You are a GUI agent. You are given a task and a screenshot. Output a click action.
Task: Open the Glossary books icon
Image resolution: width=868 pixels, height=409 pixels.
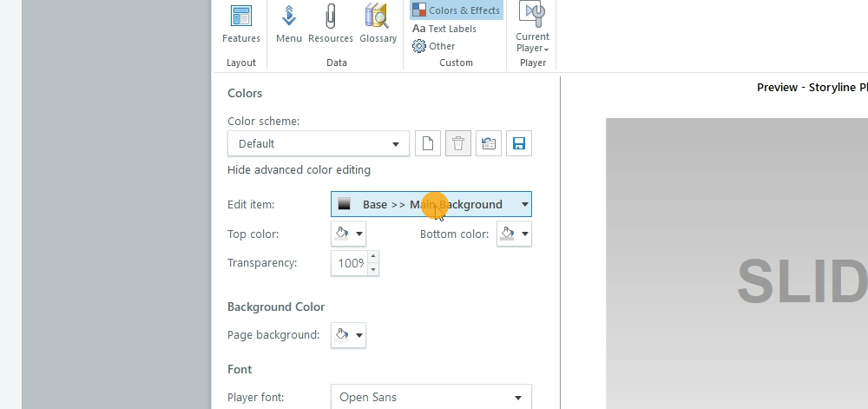378,24
